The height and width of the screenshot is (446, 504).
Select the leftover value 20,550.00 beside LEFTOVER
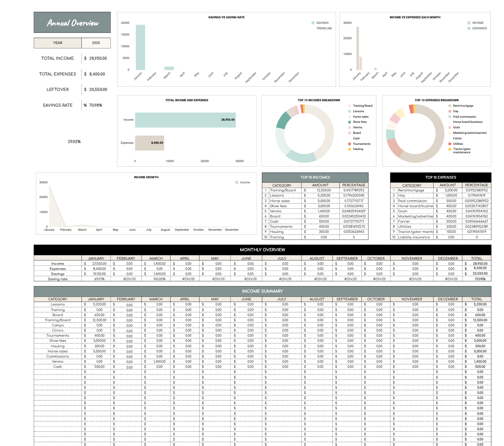coord(96,89)
